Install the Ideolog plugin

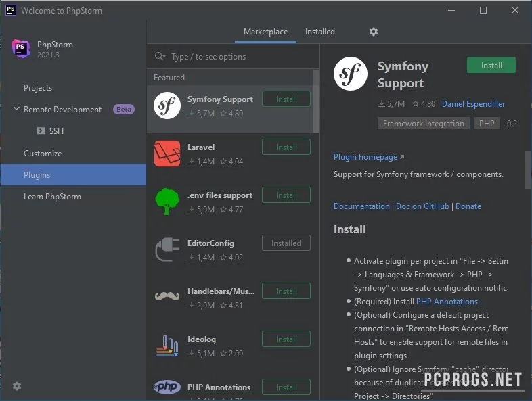coord(286,339)
